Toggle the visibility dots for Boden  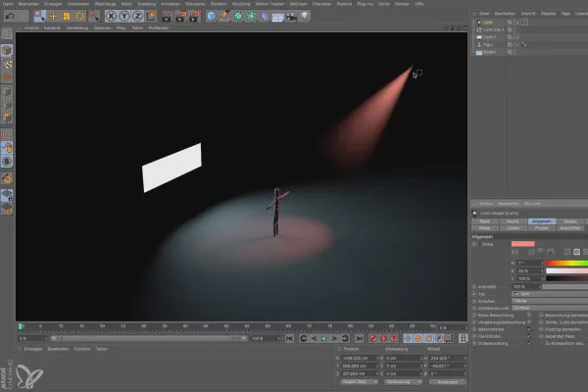click(515, 52)
